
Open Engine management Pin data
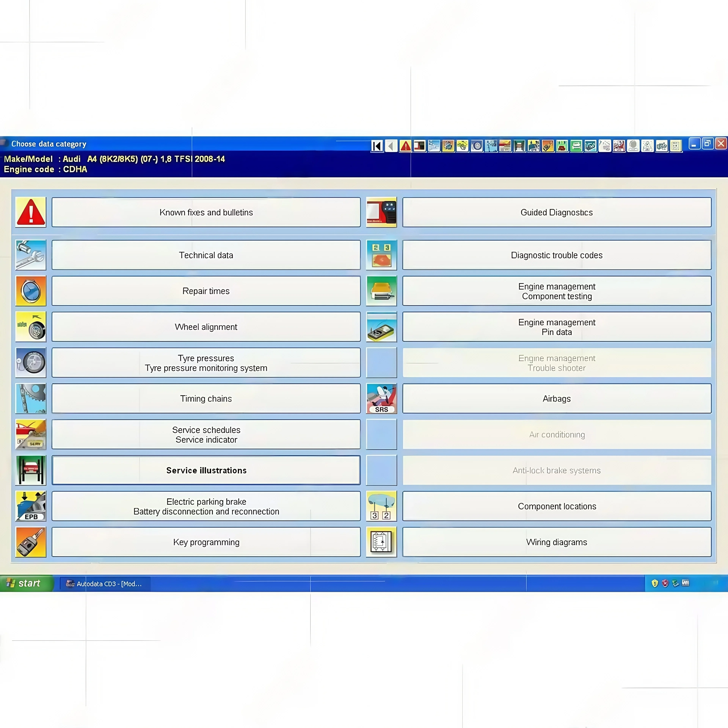pyautogui.click(x=557, y=327)
